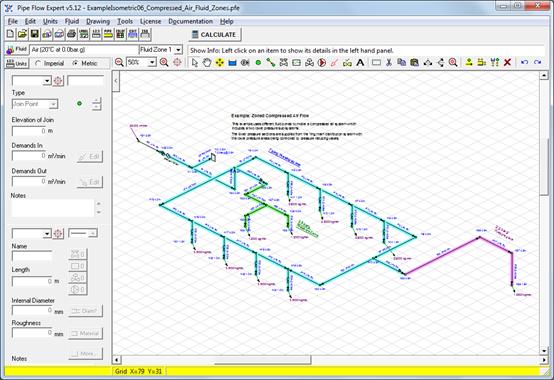The height and width of the screenshot is (380, 554).
Task: Open the 50% zoom level dropdown
Action: [141, 63]
